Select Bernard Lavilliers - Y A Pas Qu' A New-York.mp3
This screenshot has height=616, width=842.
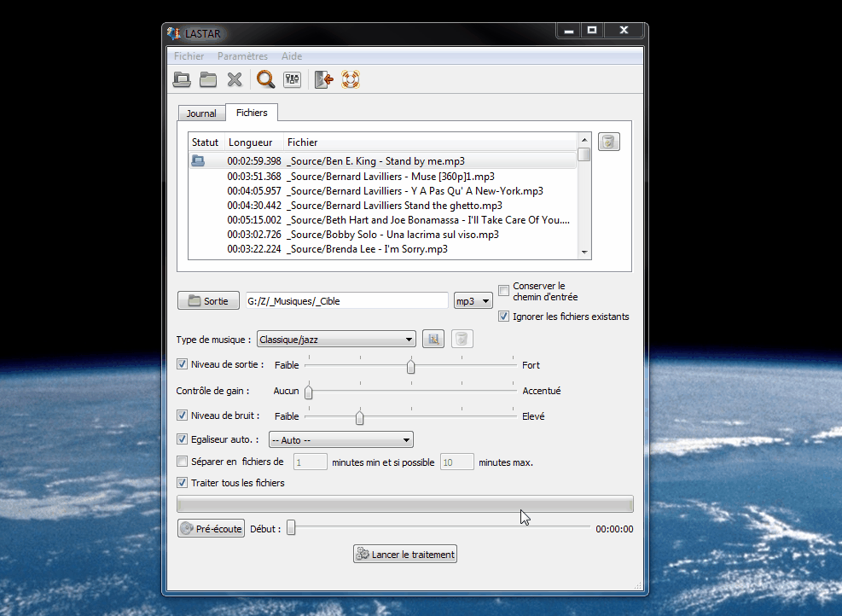point(382,190)
